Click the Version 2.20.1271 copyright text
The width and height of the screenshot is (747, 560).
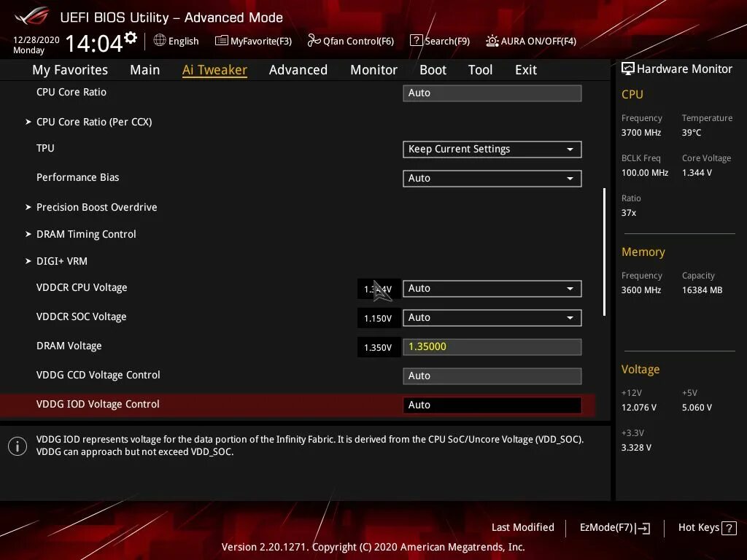click(x=373, y=547)
